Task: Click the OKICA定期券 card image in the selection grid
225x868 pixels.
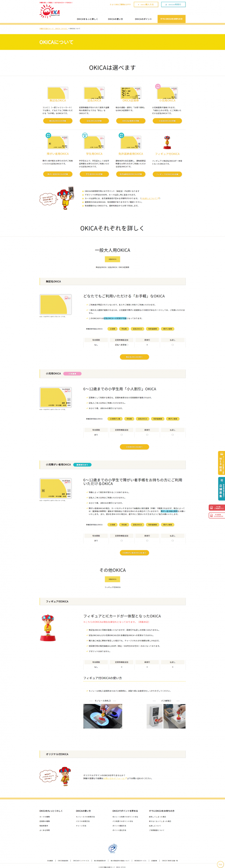Action: 131,93
